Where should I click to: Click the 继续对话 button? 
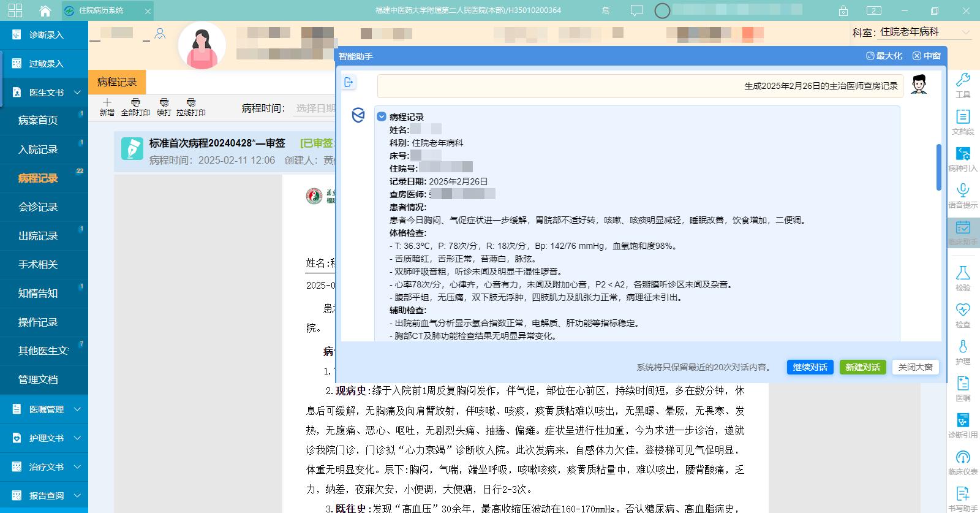tap(810, 367)
